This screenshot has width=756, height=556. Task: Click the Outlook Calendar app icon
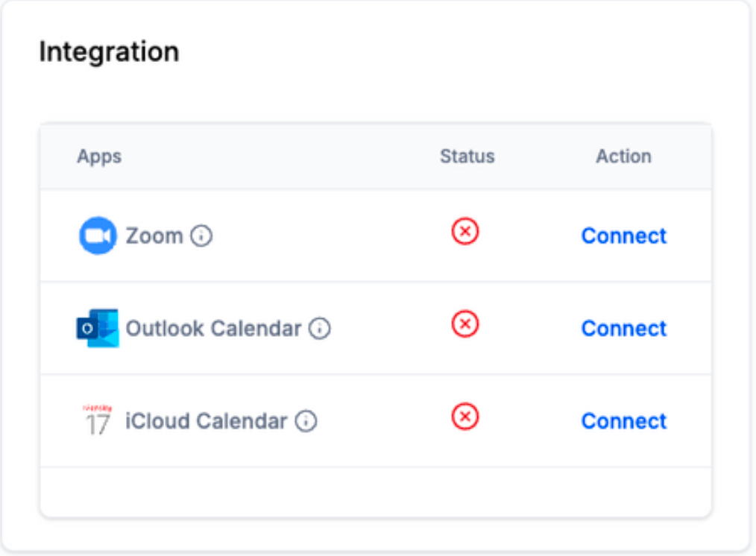(98, 328)
